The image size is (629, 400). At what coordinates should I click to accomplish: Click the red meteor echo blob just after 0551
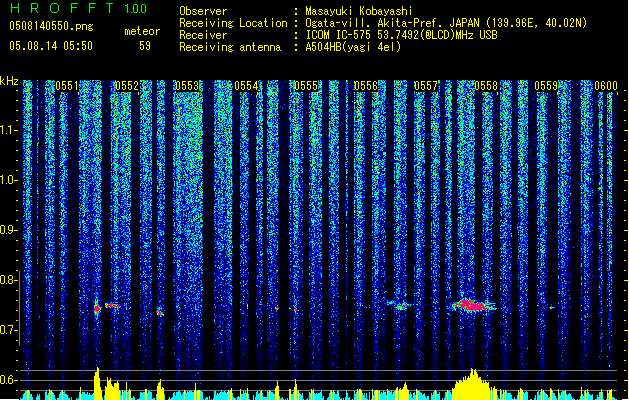point(97,309)
